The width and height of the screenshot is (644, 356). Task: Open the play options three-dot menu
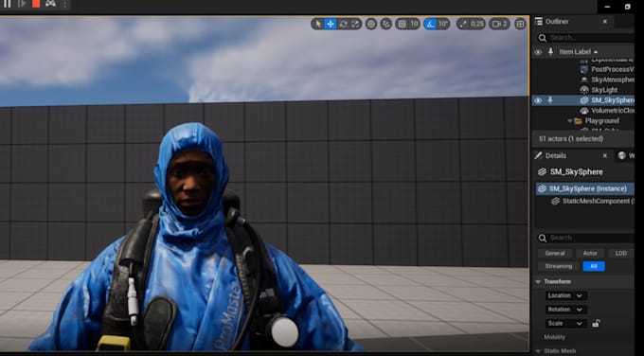click(65, 4)
